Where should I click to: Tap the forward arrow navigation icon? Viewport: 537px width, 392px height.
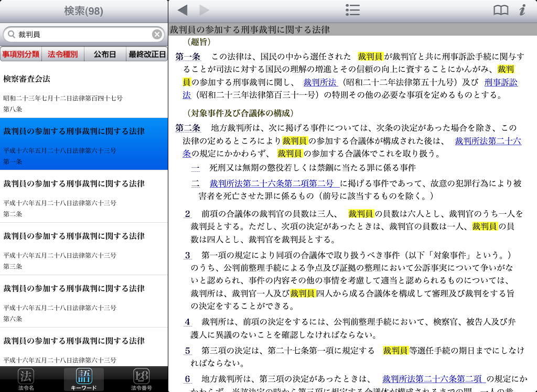tap(204, 10)
